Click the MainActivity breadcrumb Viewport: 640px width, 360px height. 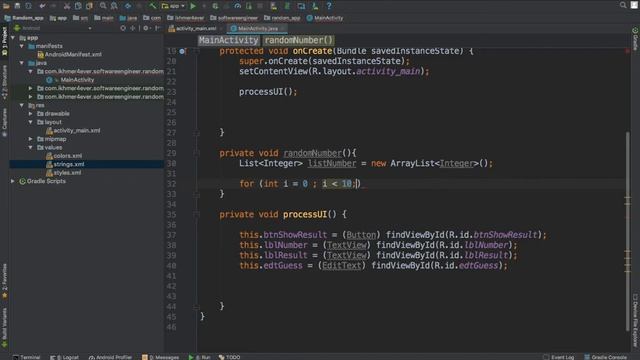click(325, 18)
